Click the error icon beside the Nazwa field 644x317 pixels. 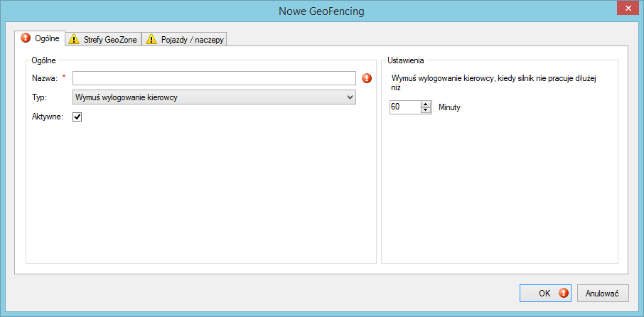click(x=367, y=78)
